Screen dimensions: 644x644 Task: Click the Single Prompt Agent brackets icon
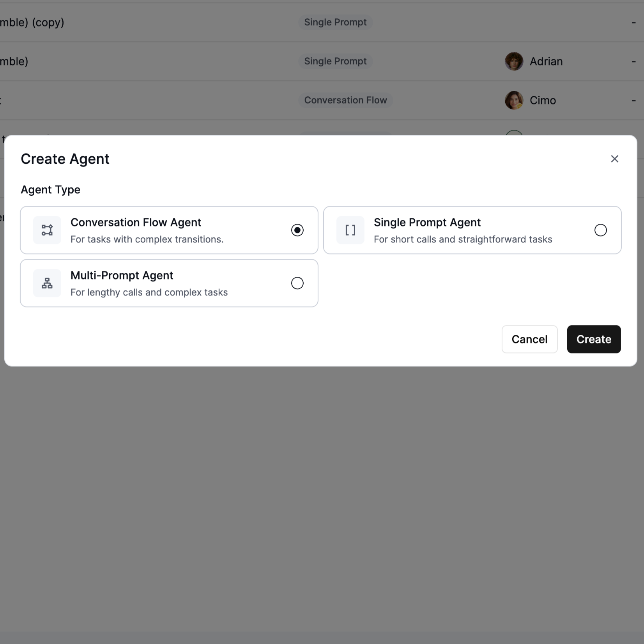pos(350,230)
